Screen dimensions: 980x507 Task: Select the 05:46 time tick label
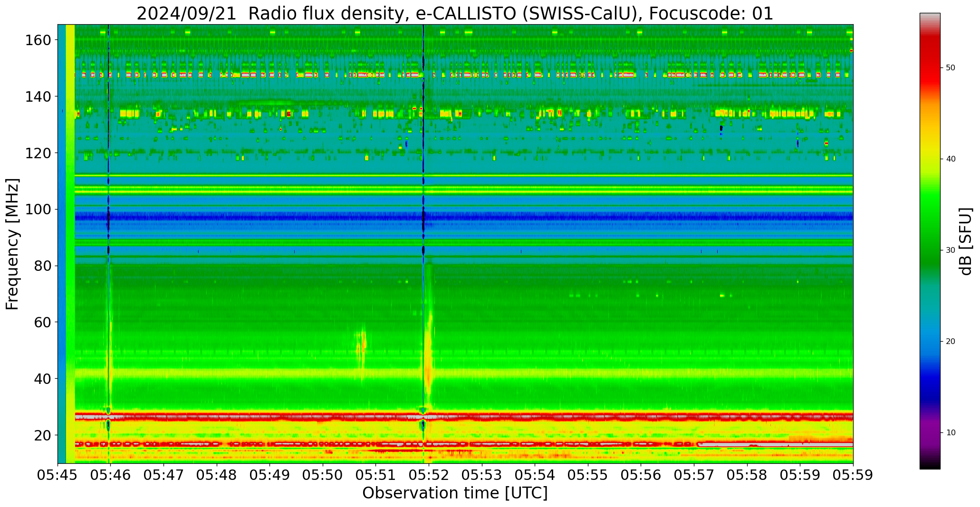(111, 476)
